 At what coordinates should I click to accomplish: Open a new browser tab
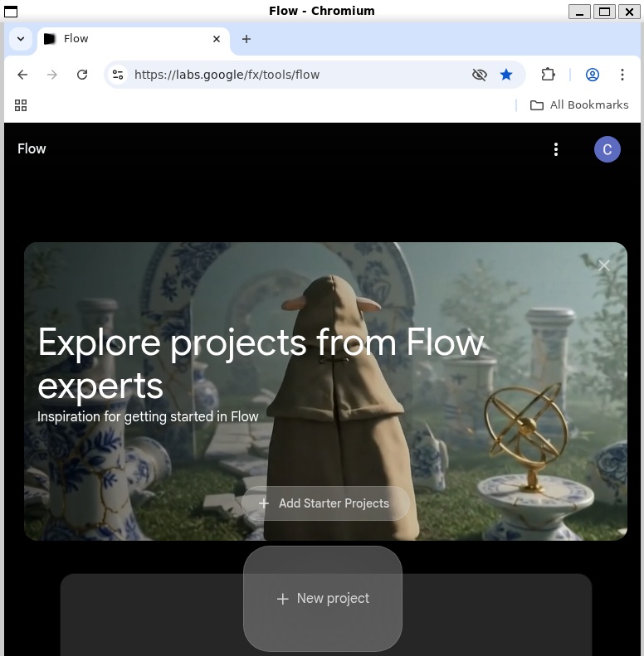246,39
